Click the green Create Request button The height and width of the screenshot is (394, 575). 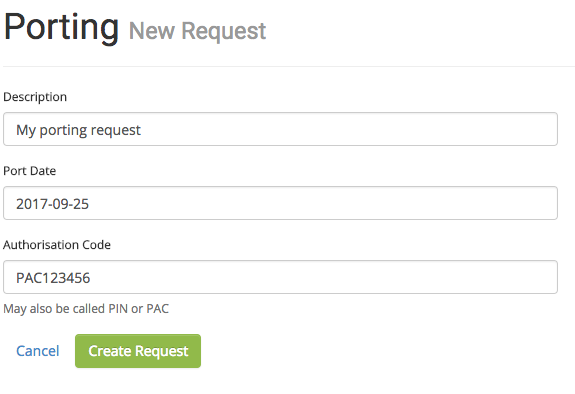click(138, 351)
